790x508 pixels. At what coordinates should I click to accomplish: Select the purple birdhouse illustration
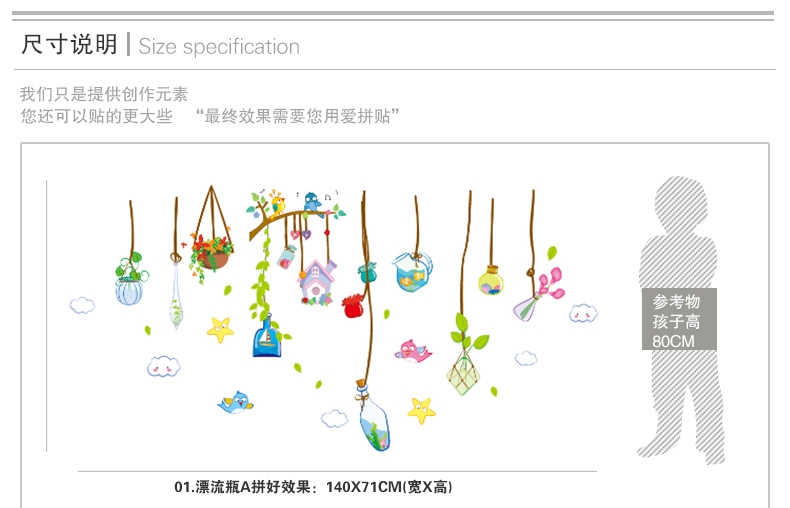tap(317, 282)
